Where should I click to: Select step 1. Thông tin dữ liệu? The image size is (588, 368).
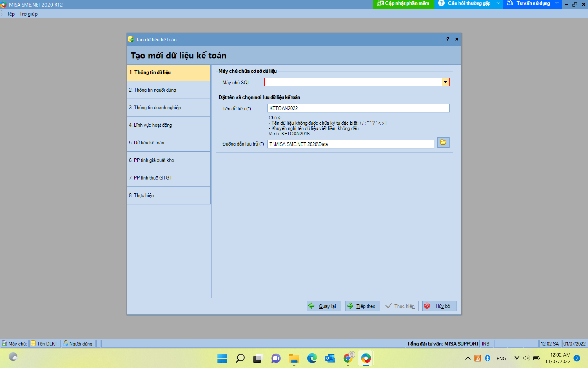point(169,73)
